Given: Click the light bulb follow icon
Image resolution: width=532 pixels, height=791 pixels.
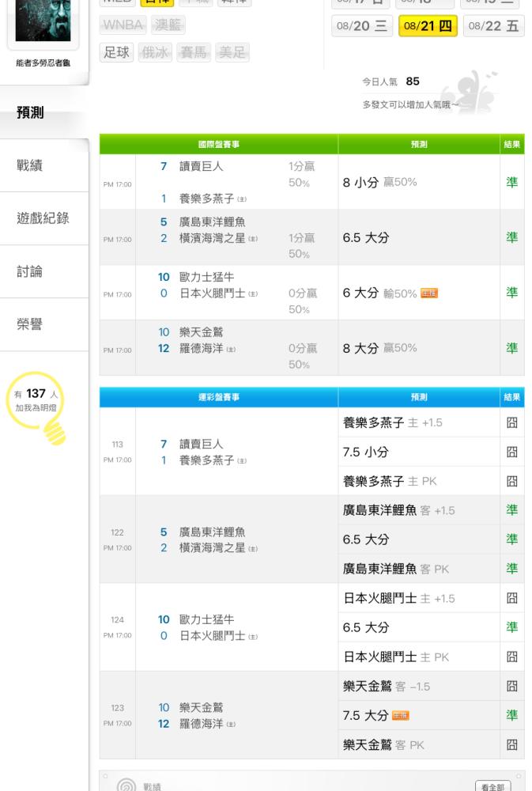Looking at the screenshot, I should (54, 430).
